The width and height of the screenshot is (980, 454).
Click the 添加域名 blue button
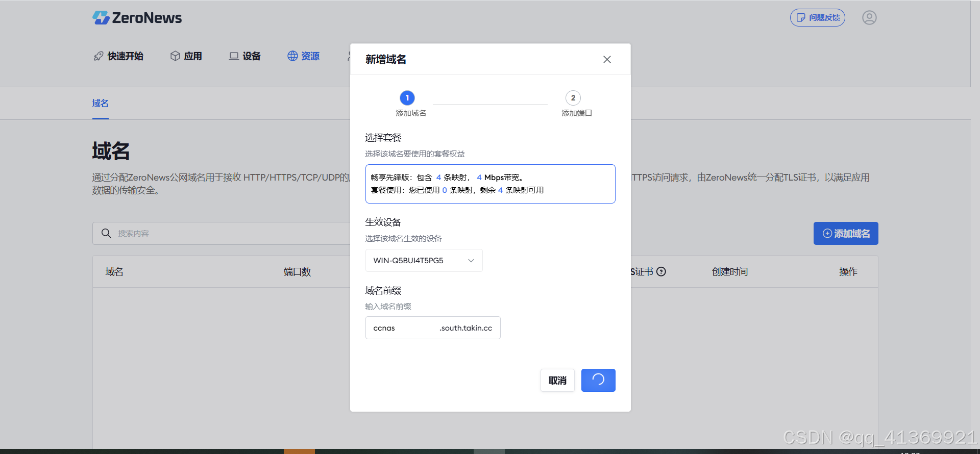[x=846, y=234]
